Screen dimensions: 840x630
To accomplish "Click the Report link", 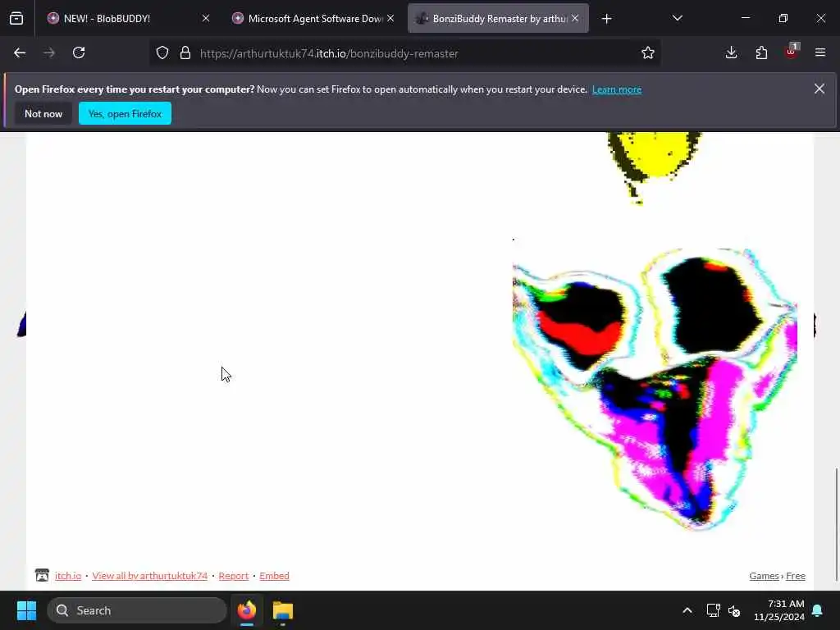I will (x=234, y=576).
